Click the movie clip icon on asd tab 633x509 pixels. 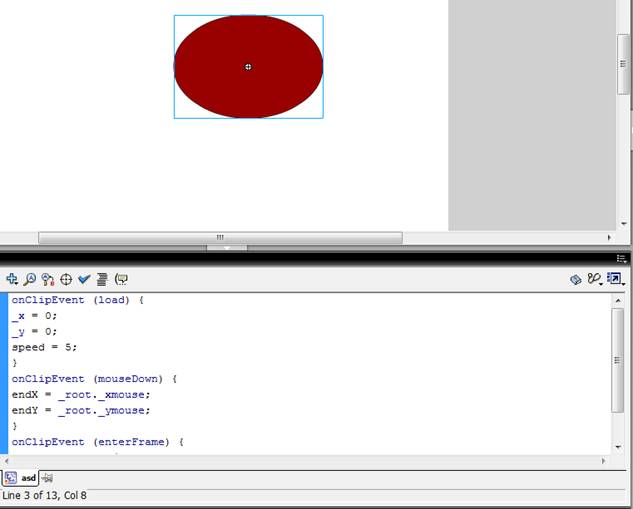11,478
